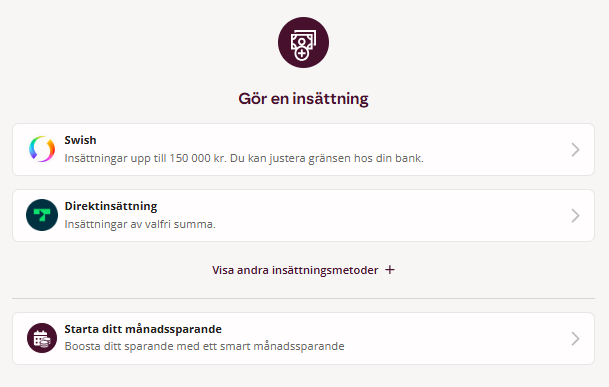
Task: Open the chevron arrow on Direktinsättning row
Action: [576, 216]
